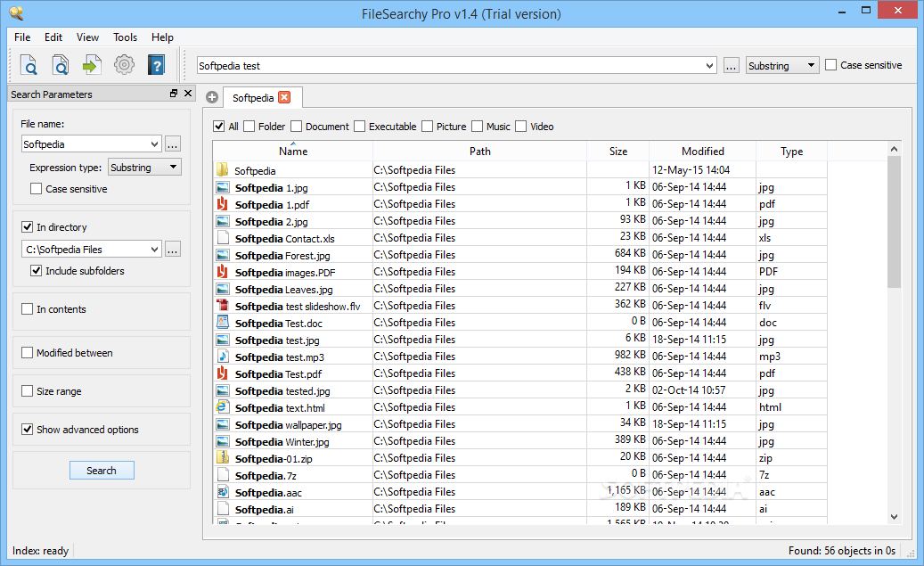Sort results by the Size column header
924x566 pixels.
coord(618,151)
